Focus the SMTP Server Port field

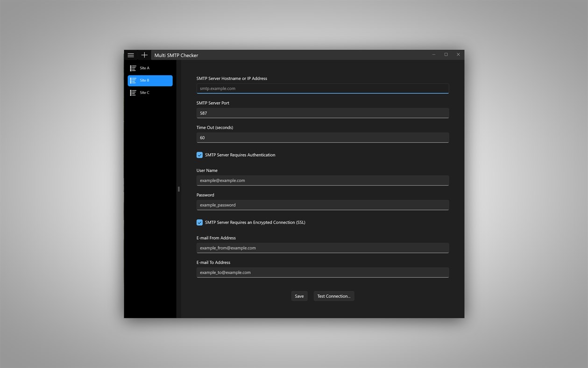click(x=322, y=113)
